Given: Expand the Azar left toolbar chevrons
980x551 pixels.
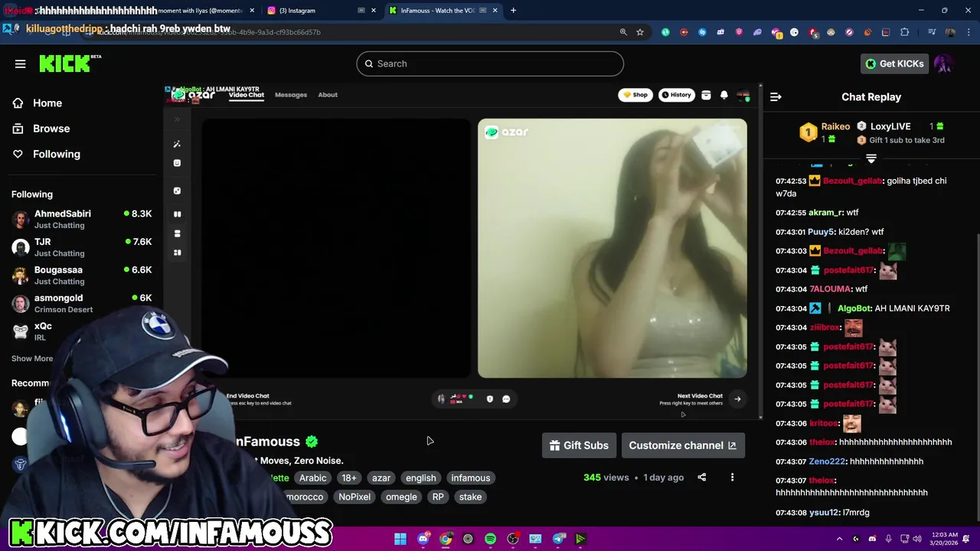Looking at the screenshot, I should pyautogui.click(x=177, y=119).
